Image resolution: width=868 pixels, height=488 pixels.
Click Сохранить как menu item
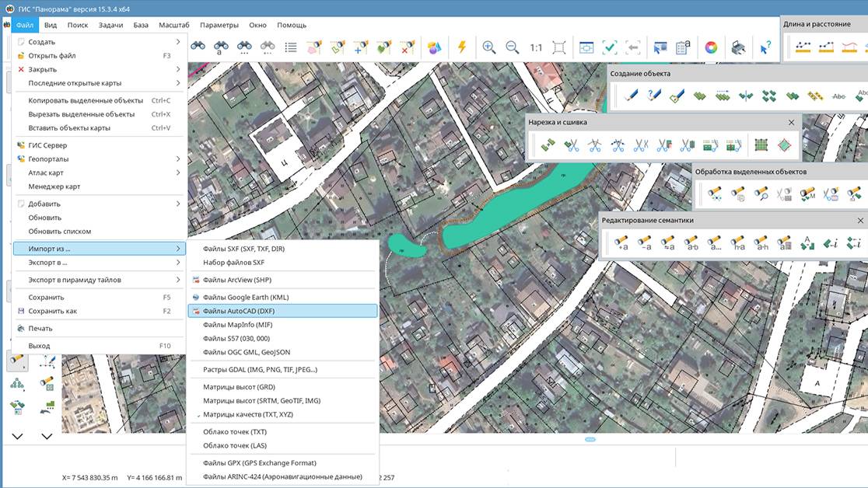coord(99,311)
